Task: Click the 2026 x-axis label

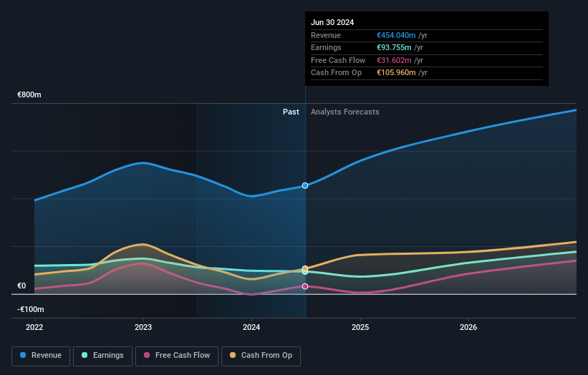Action: (468, 327)
